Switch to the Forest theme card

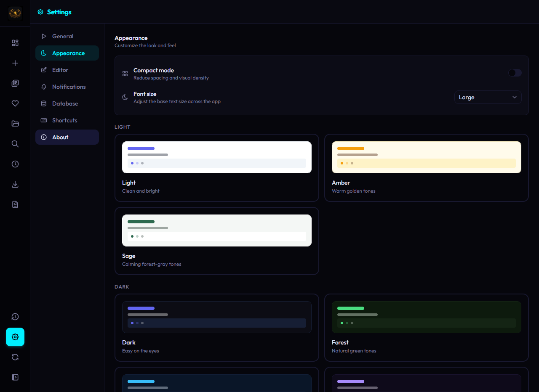tap(427, 328)
